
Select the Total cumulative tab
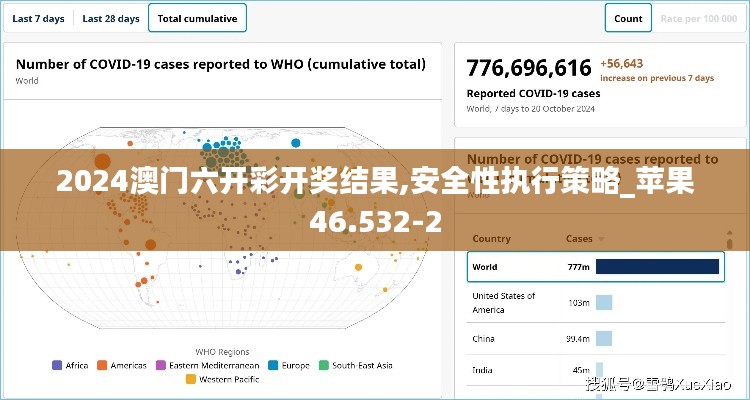click(x=197, y=18)
